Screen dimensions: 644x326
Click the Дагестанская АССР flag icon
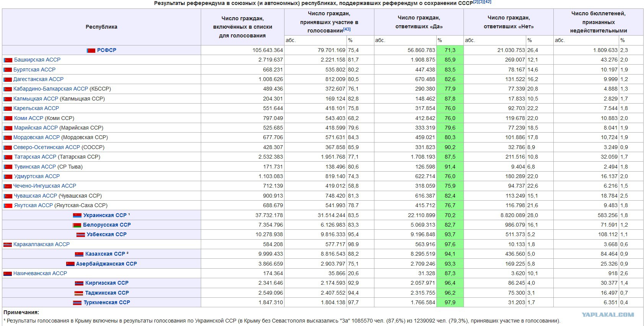point(8,79)
